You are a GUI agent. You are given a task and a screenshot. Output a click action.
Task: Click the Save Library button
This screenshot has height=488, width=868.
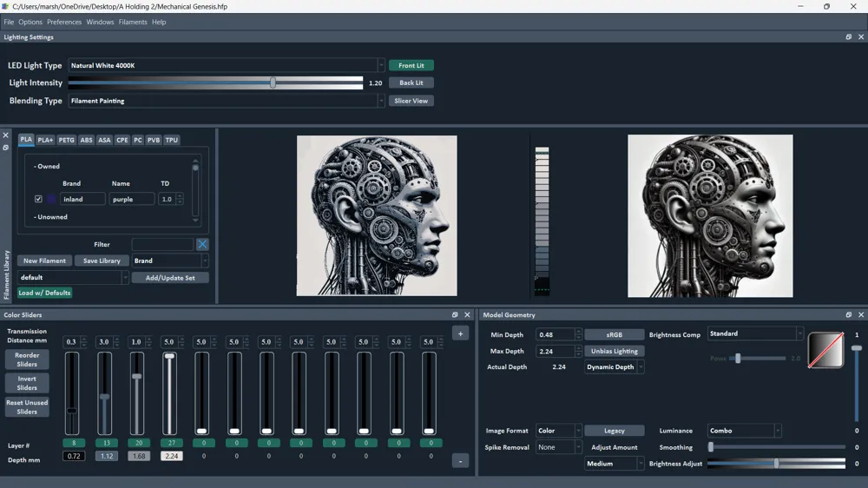[102, 260]
